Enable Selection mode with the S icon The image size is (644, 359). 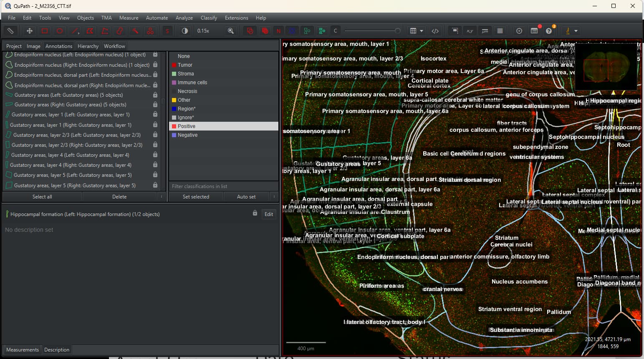(x=167, y=31)
